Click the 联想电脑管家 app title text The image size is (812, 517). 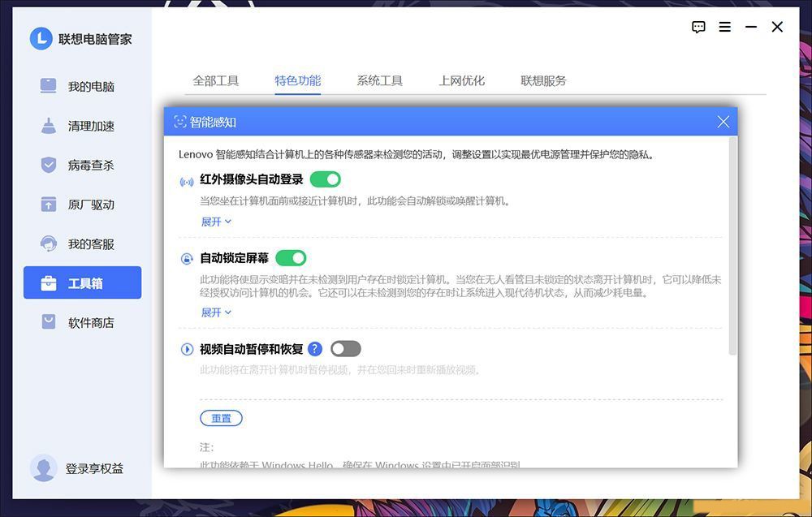point(95,39)
